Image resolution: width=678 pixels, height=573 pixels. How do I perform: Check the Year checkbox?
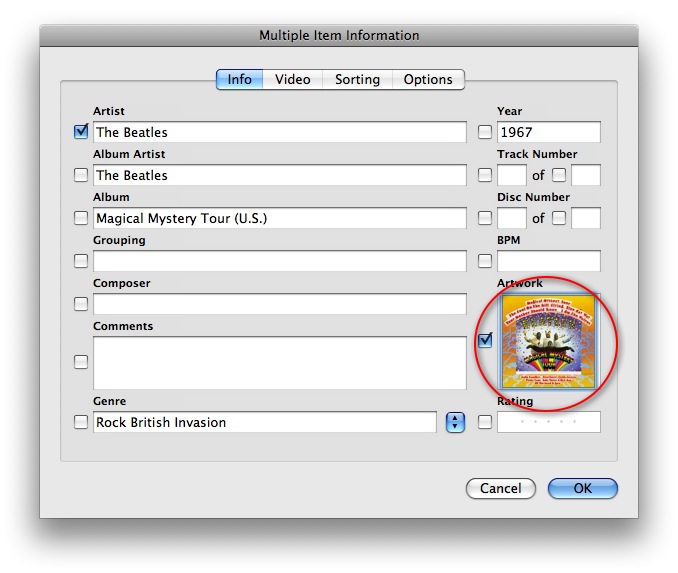coord(485,131)
